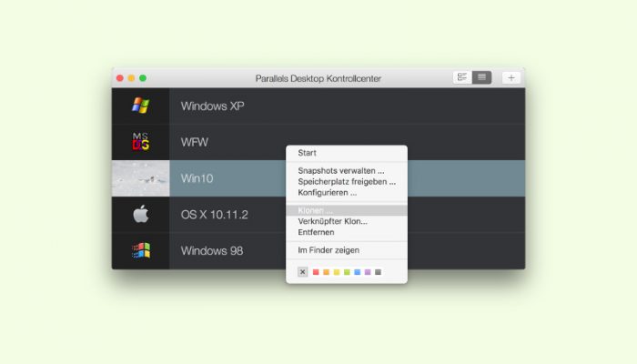Choose Start from the context menu

347,153
